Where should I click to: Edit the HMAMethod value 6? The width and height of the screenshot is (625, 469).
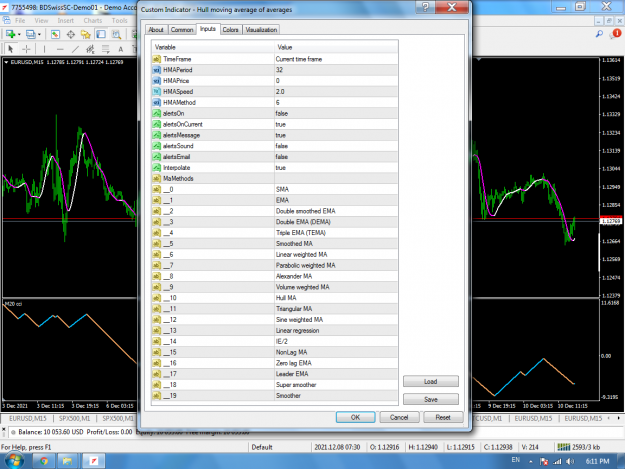[336, 102]
